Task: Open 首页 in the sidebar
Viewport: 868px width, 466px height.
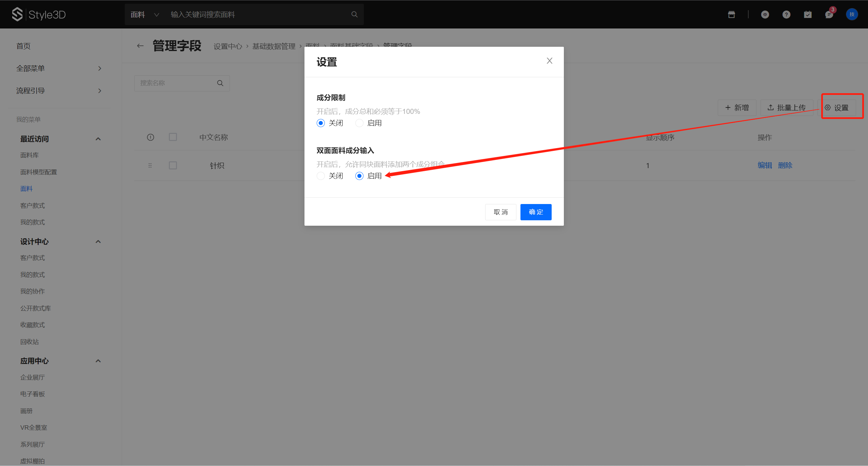Action: [x=23, y=46]
